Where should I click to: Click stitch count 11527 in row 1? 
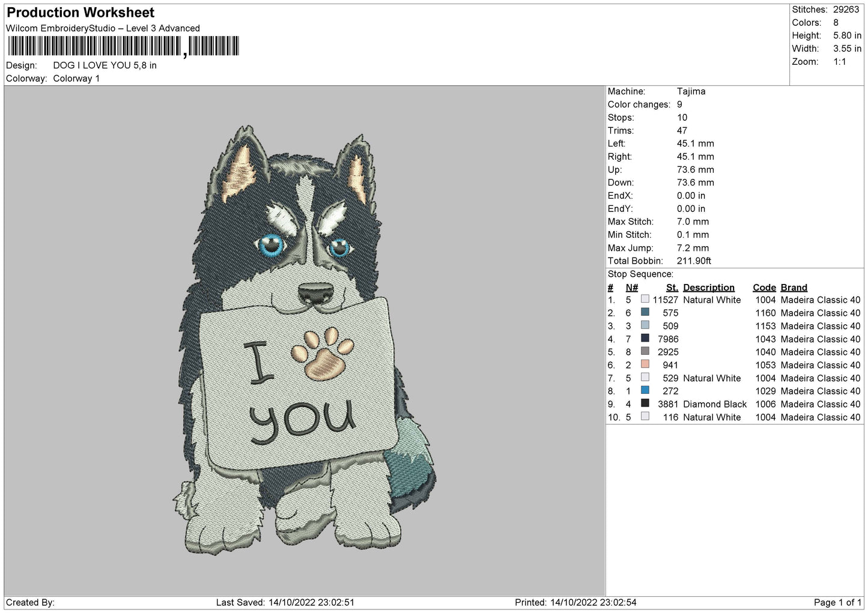[x=666, y=300]
